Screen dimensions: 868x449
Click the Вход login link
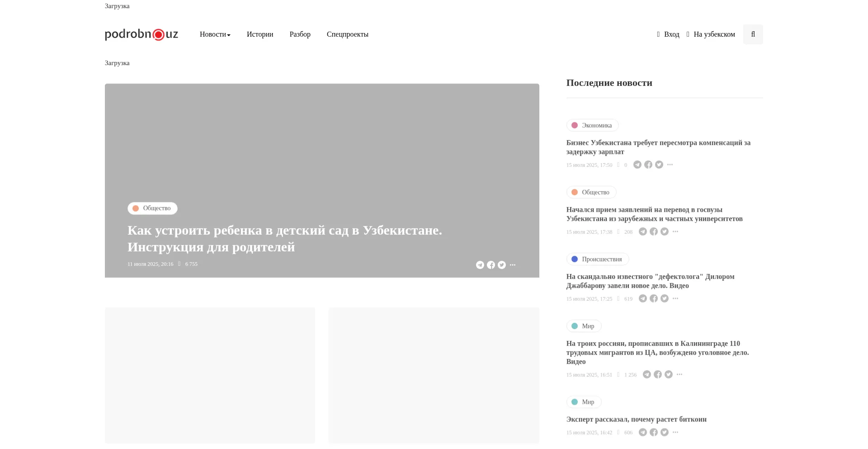click(x=668, y=34)
